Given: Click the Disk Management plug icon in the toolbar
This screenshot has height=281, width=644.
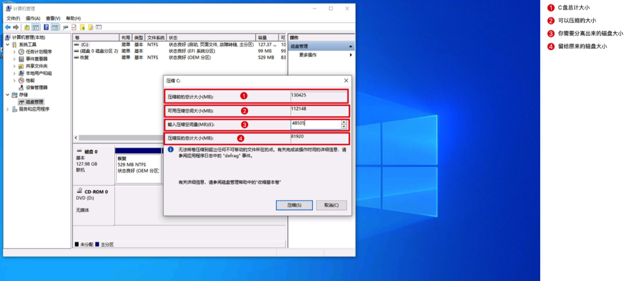Looking at the screenshot, I should coord(65,27).
